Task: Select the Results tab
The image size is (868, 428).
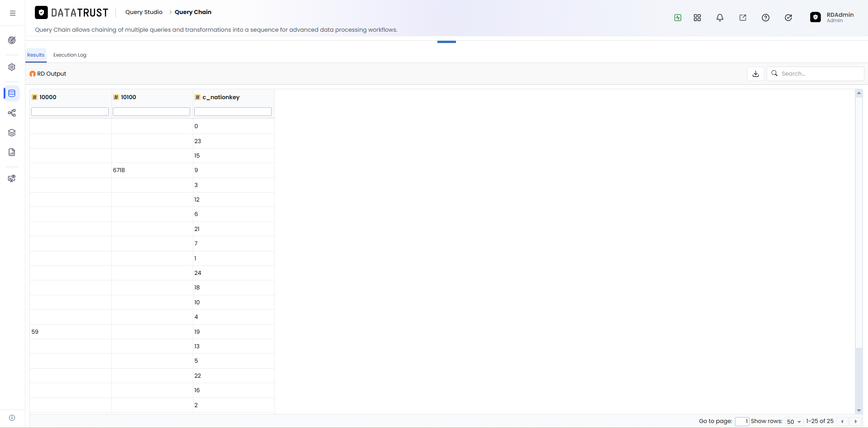Action: [x=36, y=55]
